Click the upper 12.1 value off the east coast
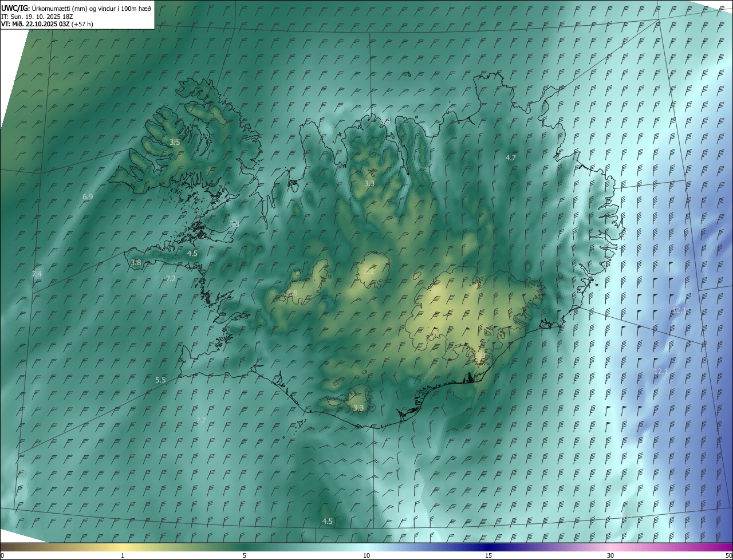733x560 pixels. (x=679, y=310)
